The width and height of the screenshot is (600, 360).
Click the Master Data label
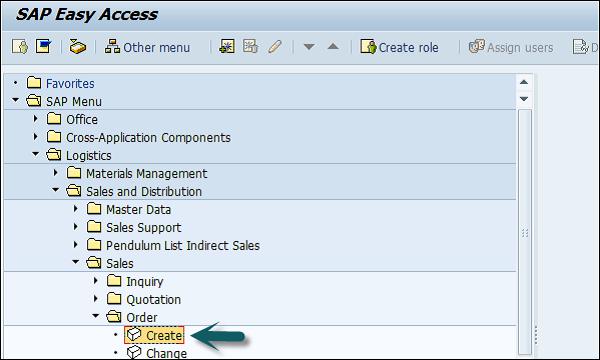point(139,210)
